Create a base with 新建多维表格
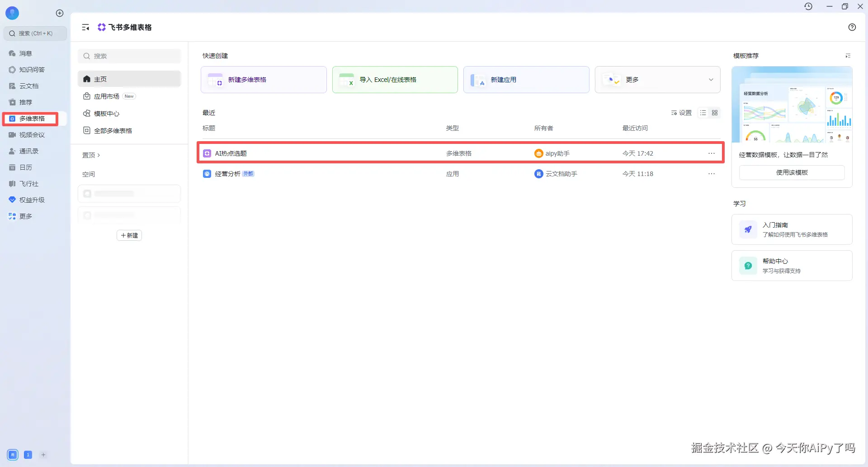The image size is (868, 467). tap(264, 80)
